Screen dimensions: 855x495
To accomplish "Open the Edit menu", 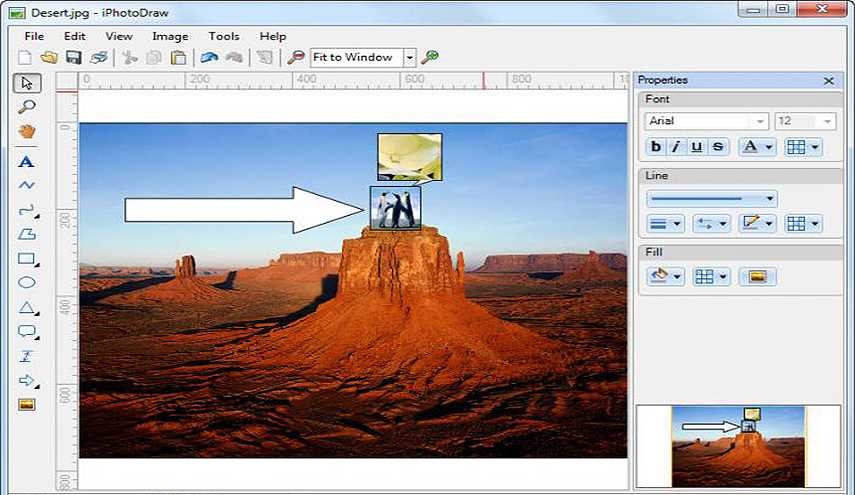I will [75, 36].
